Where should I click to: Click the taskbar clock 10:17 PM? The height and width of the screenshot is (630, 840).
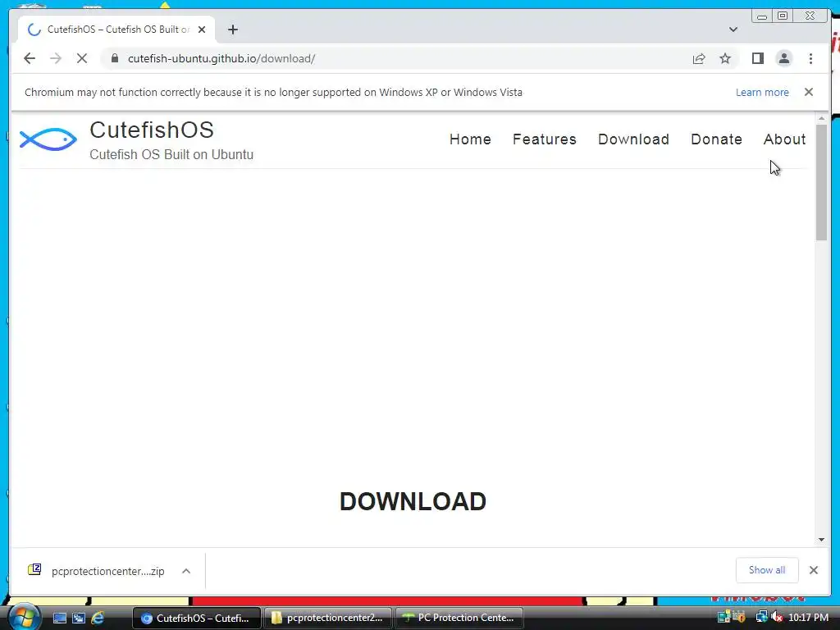point(808,618)
